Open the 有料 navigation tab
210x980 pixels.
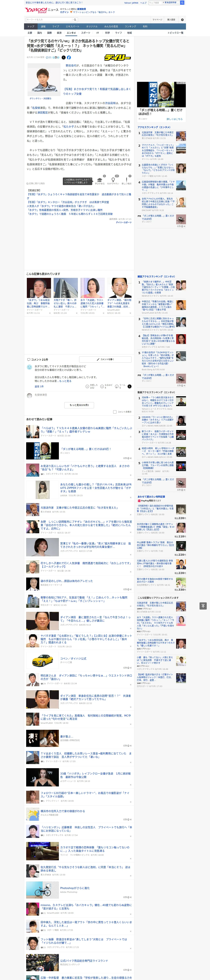[145, 27]
